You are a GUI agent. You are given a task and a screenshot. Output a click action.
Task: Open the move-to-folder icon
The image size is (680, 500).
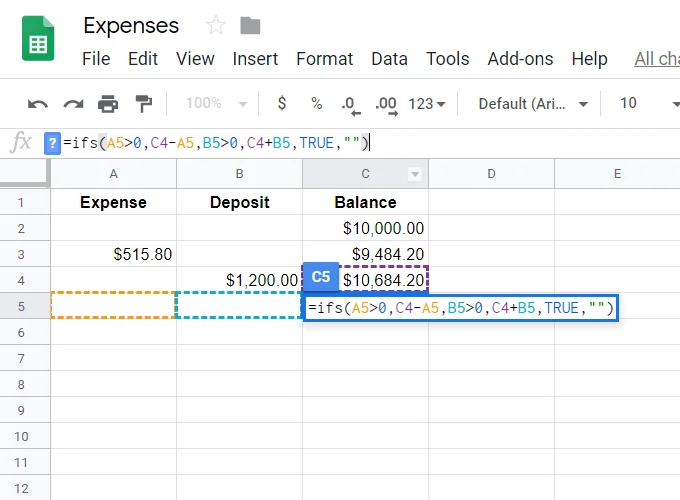(x=250, y=26)
